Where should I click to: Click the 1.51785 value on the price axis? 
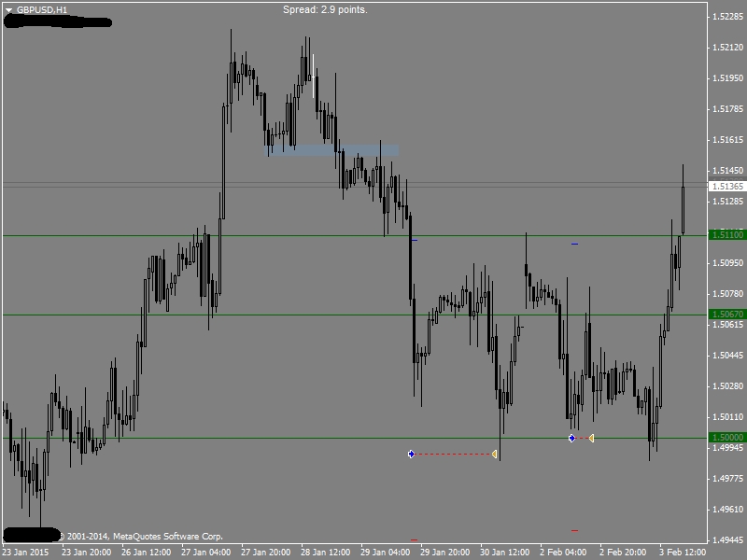tap(727, 109)
